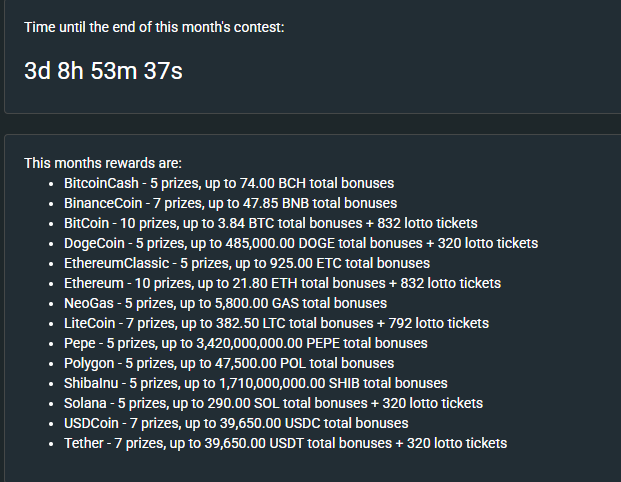This screenshot has width=621, height=482.
Task: Click the LiteCoin 382.50 LTC prize line
Action: pyautogui.click(x=276, y=323)
